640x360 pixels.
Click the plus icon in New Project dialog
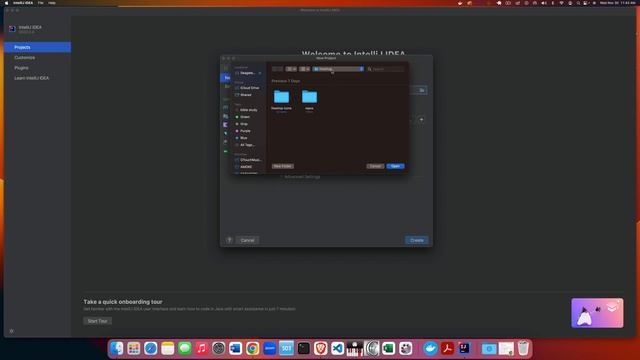coord(422,120)
